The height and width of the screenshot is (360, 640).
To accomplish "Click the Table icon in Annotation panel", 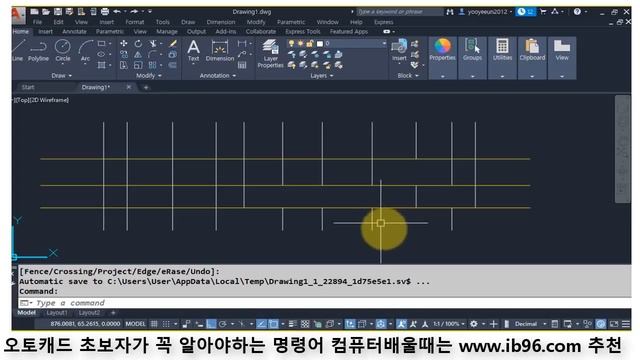I will point(242,65).
